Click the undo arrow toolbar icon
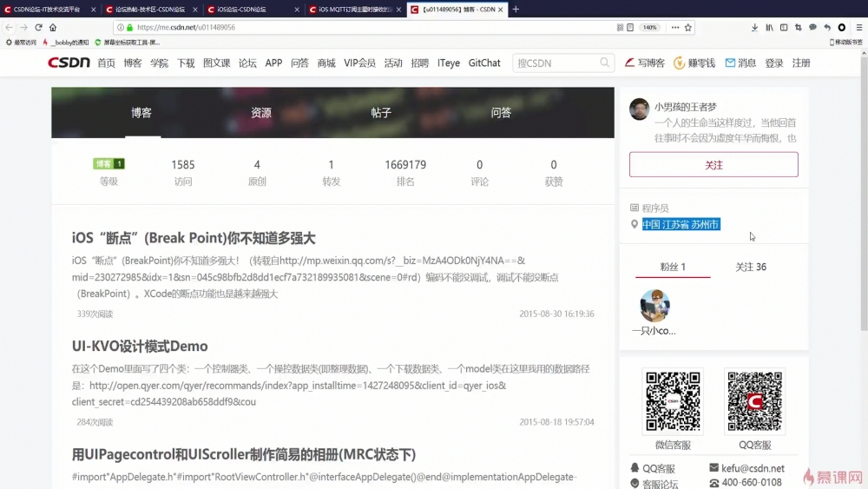This screenshot has height=489, width=868. pos(827,27)
